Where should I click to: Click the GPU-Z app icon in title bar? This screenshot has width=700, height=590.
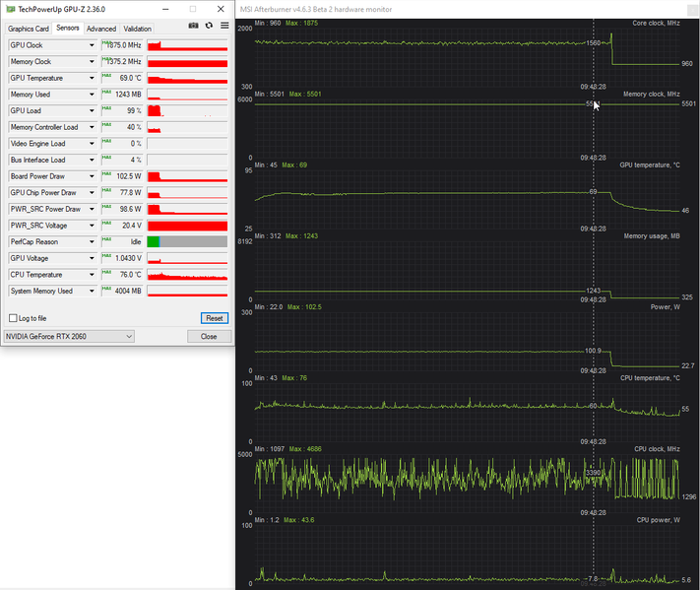(10, 9)
